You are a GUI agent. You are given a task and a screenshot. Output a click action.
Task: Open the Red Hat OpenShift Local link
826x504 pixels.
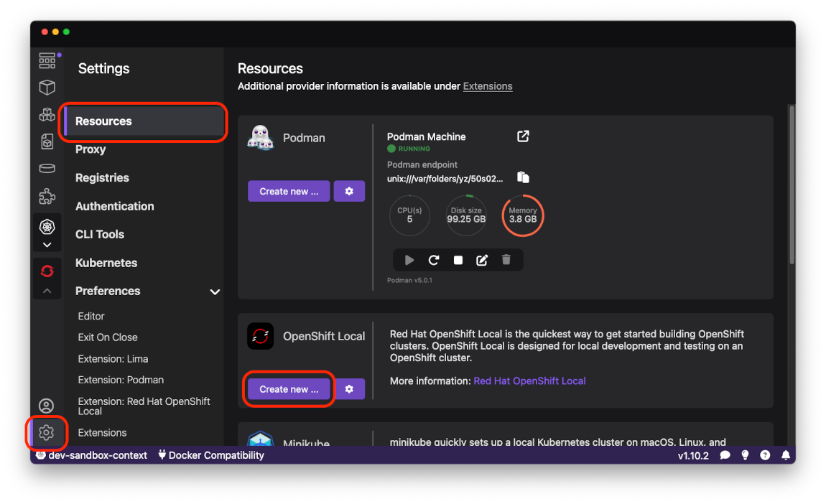point(529,381)
